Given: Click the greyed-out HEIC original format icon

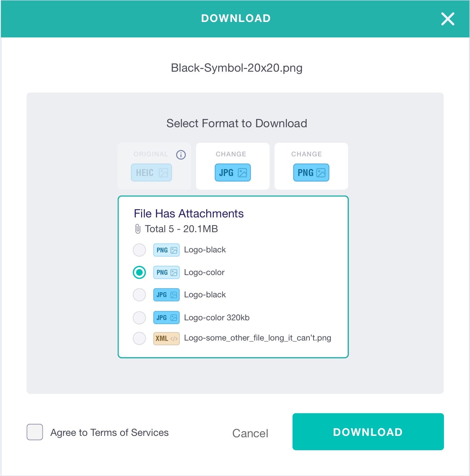Looking at the screenshot, I should point(151,172).
